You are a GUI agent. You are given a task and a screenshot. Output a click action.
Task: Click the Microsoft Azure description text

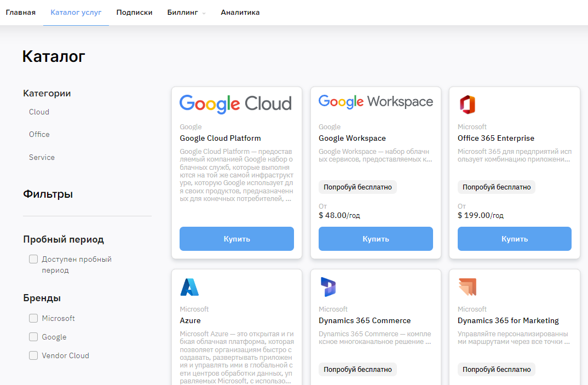coord(237,357)
